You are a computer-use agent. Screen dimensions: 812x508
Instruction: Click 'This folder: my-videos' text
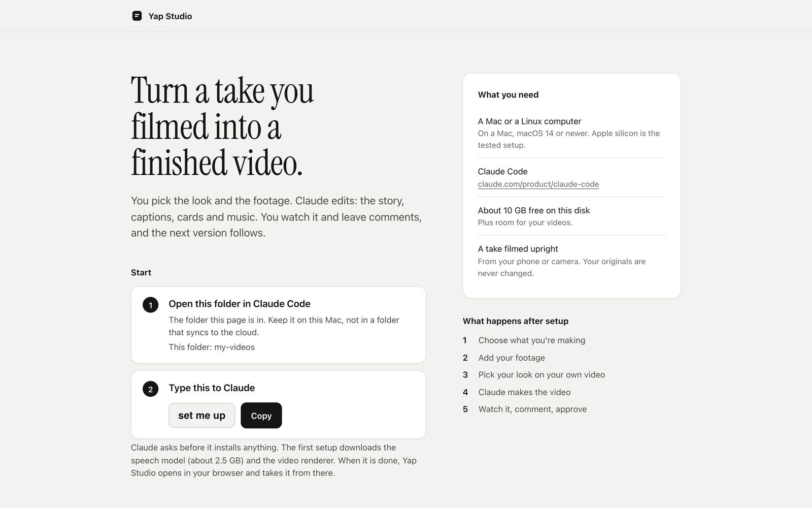(212, 347)
